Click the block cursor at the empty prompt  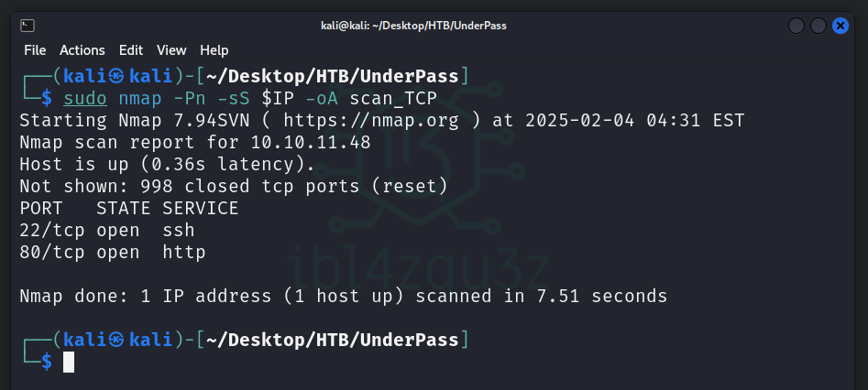click(69, 362)
